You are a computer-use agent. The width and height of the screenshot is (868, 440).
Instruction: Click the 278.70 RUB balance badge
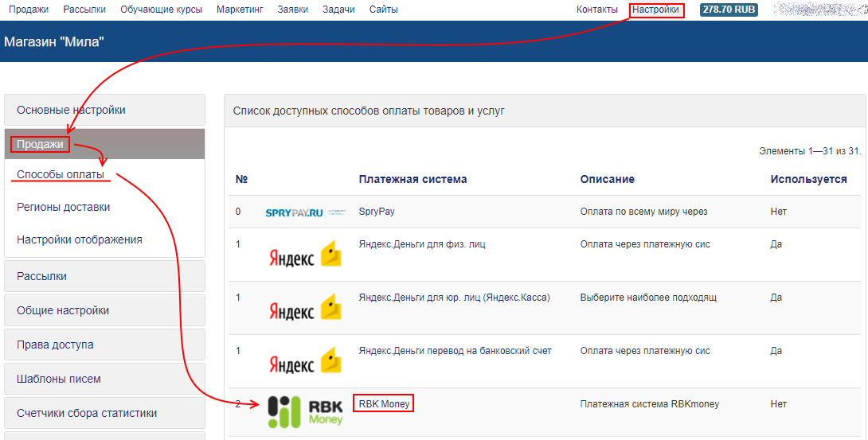(729, 10)
